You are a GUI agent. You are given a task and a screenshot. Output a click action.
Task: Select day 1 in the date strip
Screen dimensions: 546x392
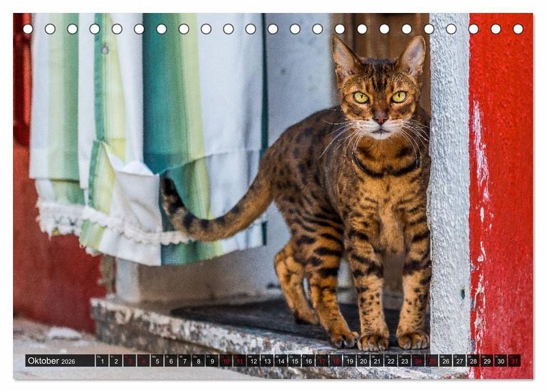(x=102, y=361)
